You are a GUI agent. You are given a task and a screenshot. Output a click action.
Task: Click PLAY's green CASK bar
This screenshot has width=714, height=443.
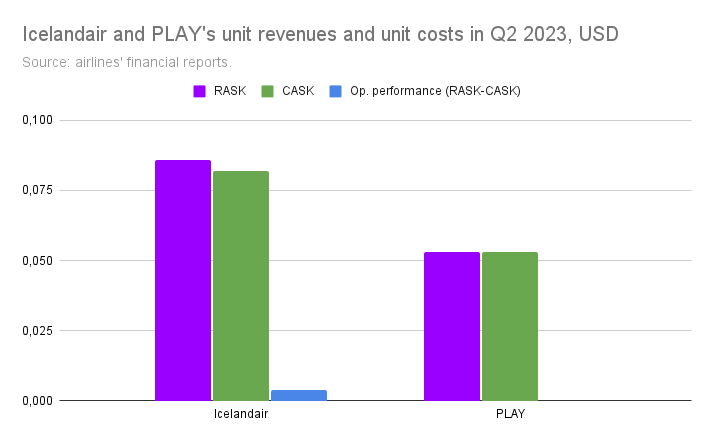click(x=510, y=326)
